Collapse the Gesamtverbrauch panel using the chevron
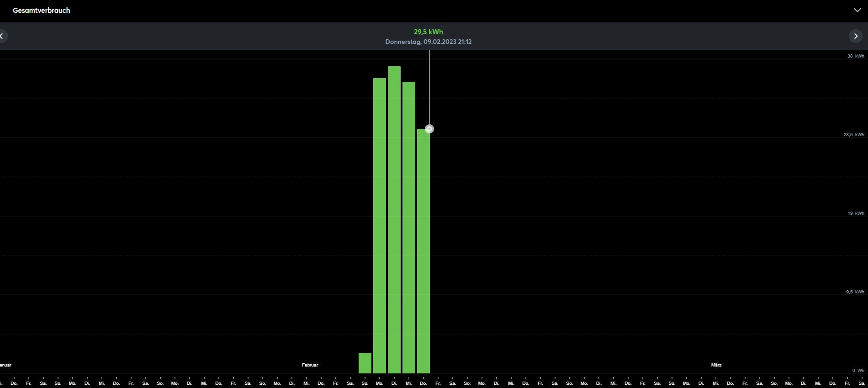 tap(857, 10)
